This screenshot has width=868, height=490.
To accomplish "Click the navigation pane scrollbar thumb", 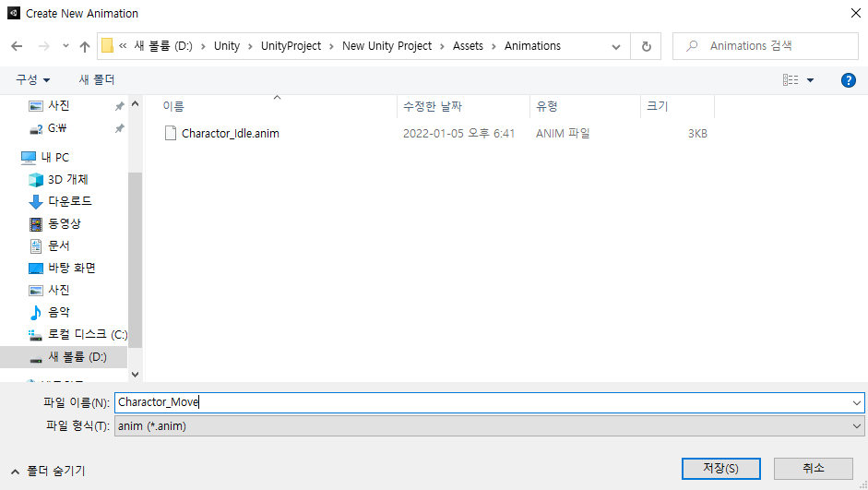I will point(135,260).
